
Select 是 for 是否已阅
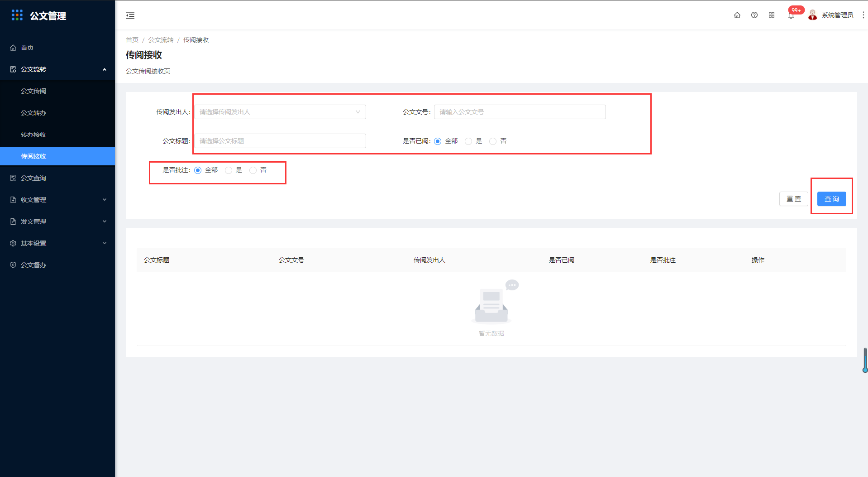point(468,141)
